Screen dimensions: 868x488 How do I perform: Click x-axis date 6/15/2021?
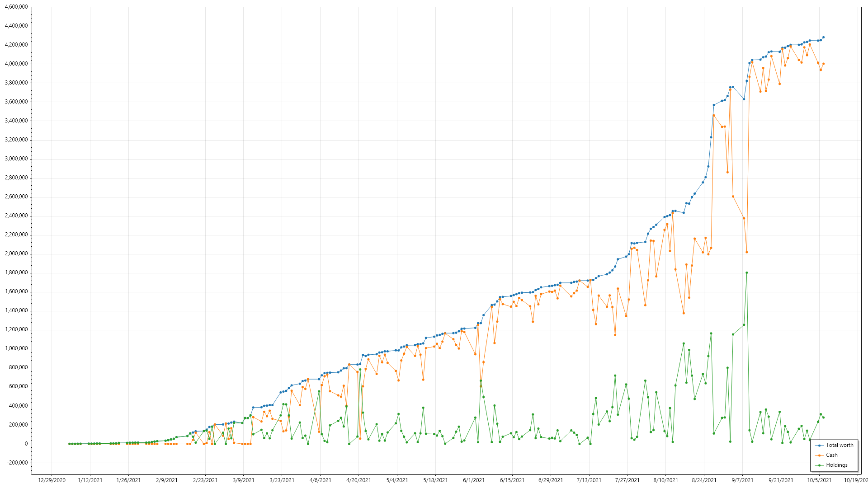(x=512, y=480)
